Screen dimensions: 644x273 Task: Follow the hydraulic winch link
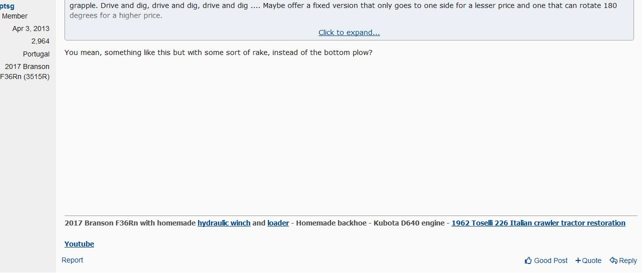tap(223, 223)
